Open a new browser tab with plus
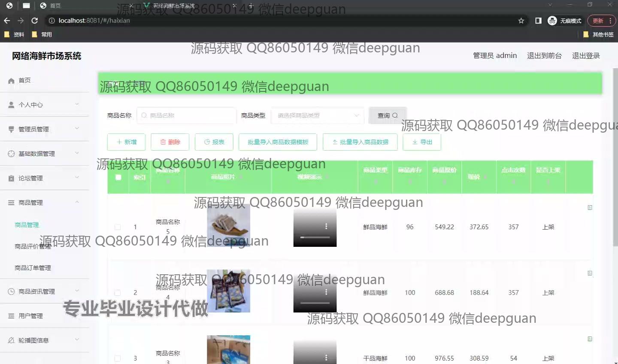This screenshot has height=364, width=618. pyautogui.click(x=251, y=6)
